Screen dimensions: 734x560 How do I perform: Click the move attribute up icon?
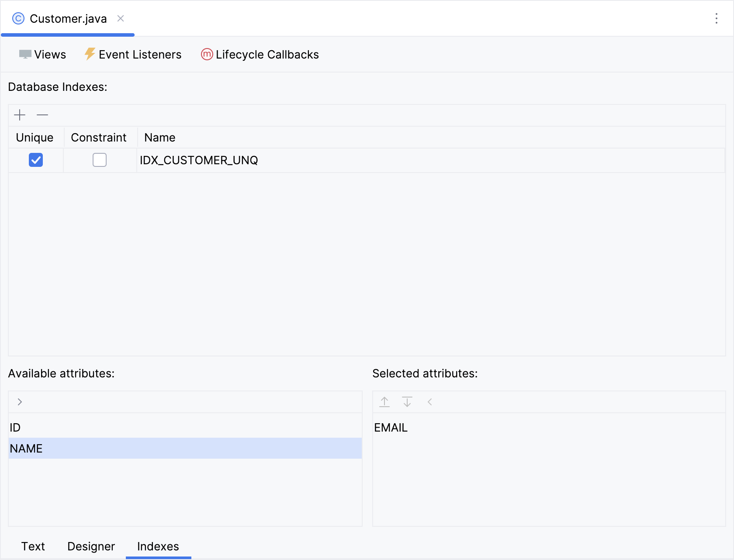384,402
